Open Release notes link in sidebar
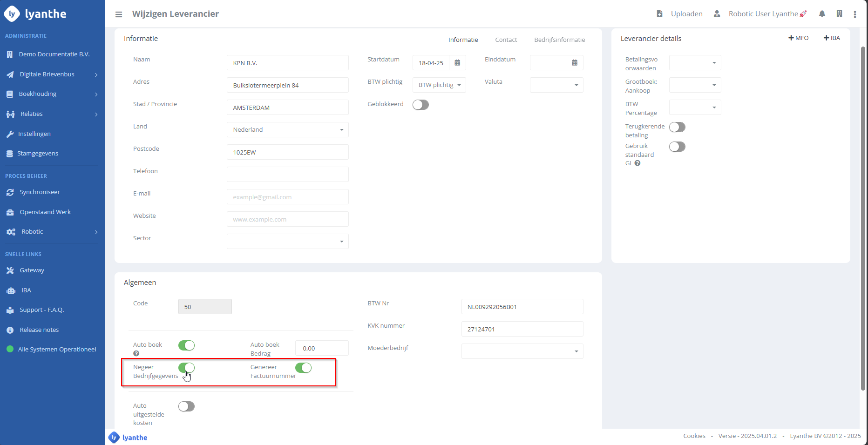This screenshot has width=868, height=445. [39, 330]
